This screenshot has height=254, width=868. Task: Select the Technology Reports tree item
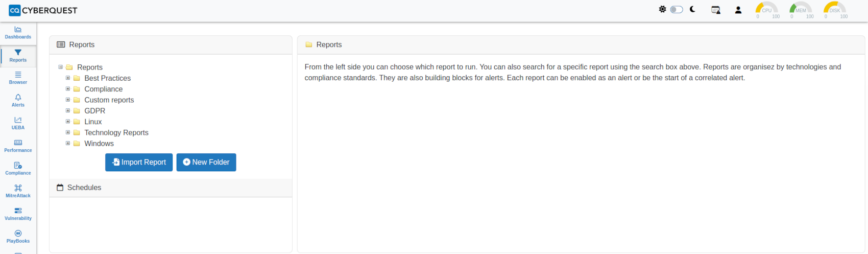click(x=116, y=133)
